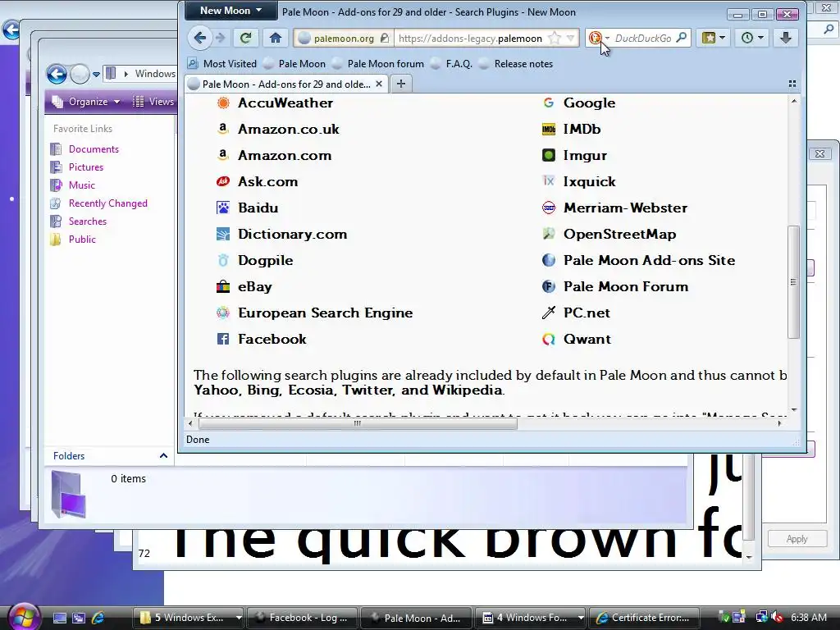Open a new tab with plus button
The height and width of the screenshot is (630, 840).
[x=400, y=84]
